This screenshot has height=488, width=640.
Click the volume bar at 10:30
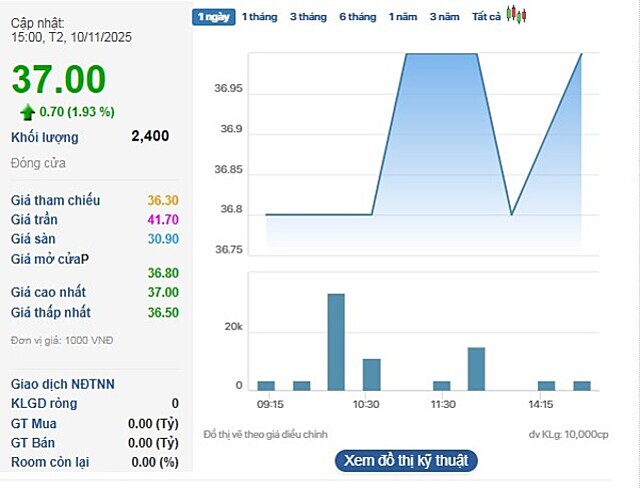pyautogui.click(x=371, y=374)
